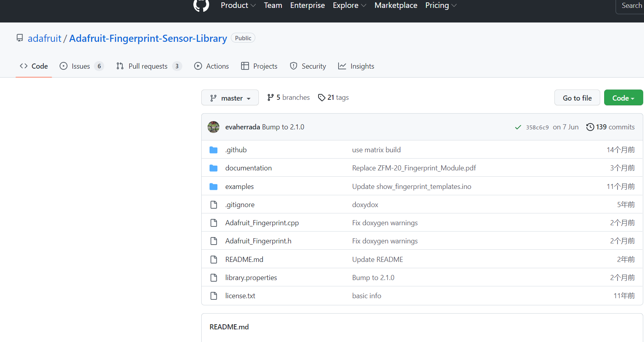This screenshot has width=644, height=342.
Task: Click the branches fork icon
Action: 270,97
